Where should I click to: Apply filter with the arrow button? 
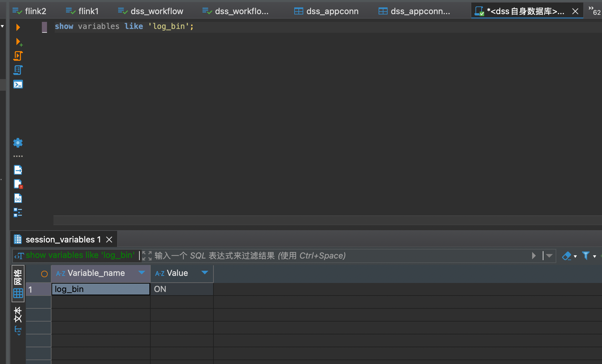tap(534, 256)
